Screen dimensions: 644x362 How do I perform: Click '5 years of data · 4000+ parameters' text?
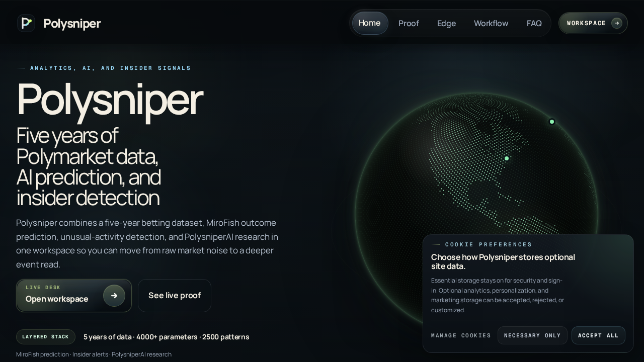click(166, 337)
